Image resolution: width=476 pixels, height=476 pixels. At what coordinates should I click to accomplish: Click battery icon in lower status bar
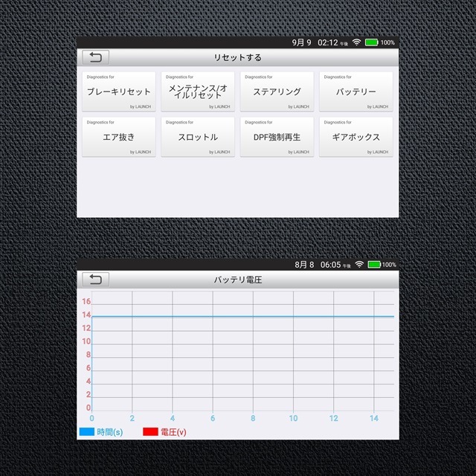[373, 265]
